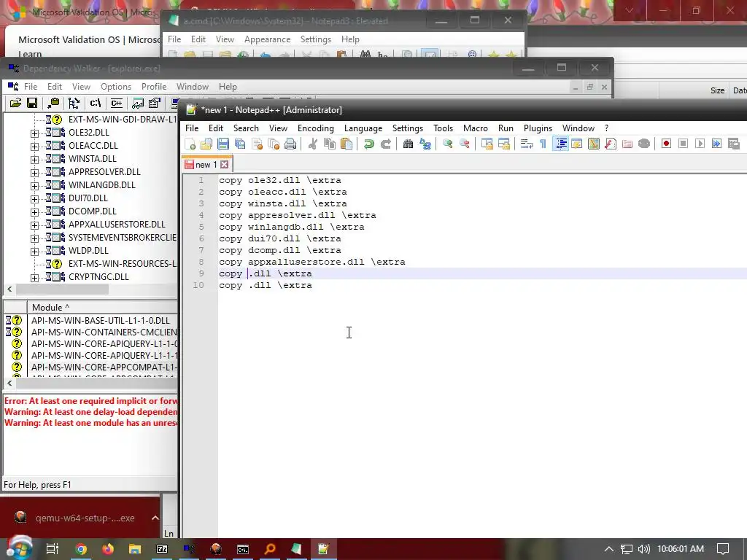Toggle Show all characters pilcrow icon
The image size is (747, 560).
pos(543,144)
